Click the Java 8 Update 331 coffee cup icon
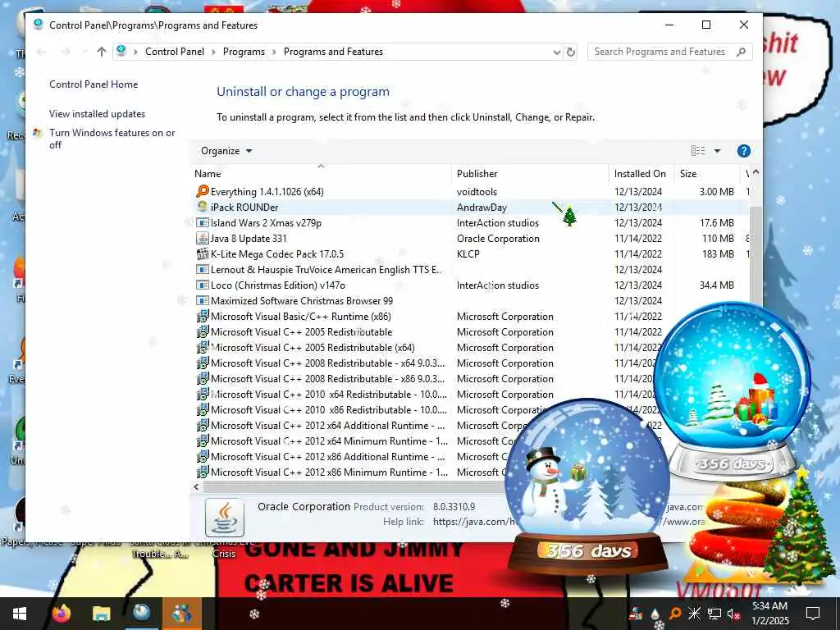840x630 pixels. coord(203,238)
